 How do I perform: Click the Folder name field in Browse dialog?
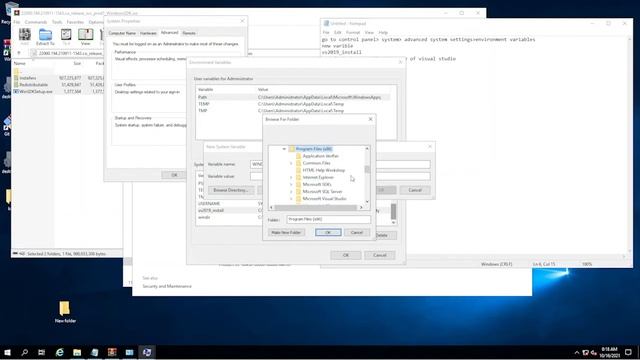coord(328,219)
